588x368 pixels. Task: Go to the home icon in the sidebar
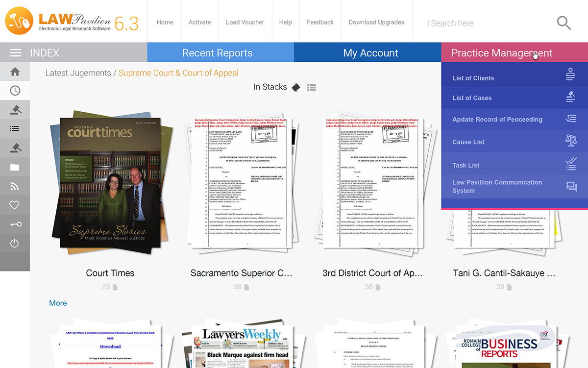pos(15,72)
